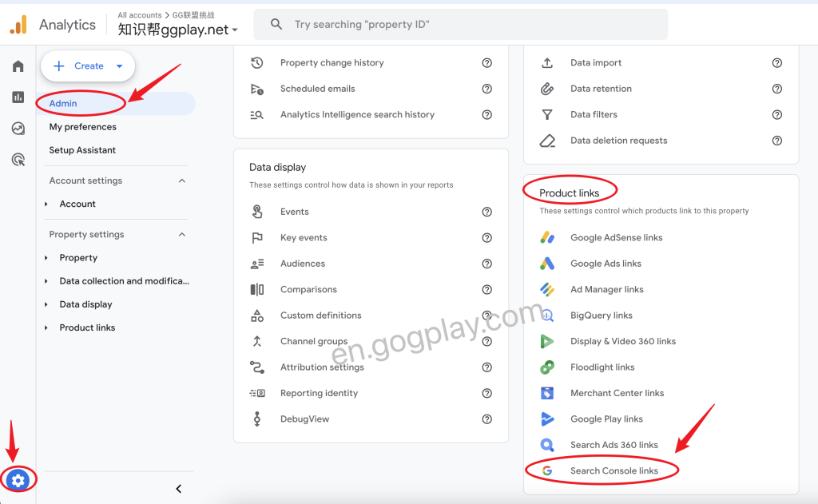Open Data deletion requests

[x=619, y=141]
